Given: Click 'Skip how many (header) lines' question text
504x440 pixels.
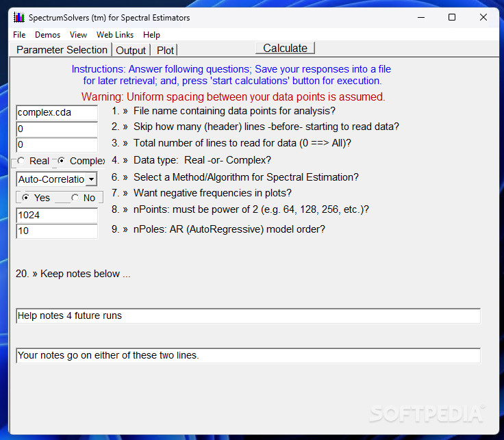Looking at the screenshot, I should pos(266,127).
